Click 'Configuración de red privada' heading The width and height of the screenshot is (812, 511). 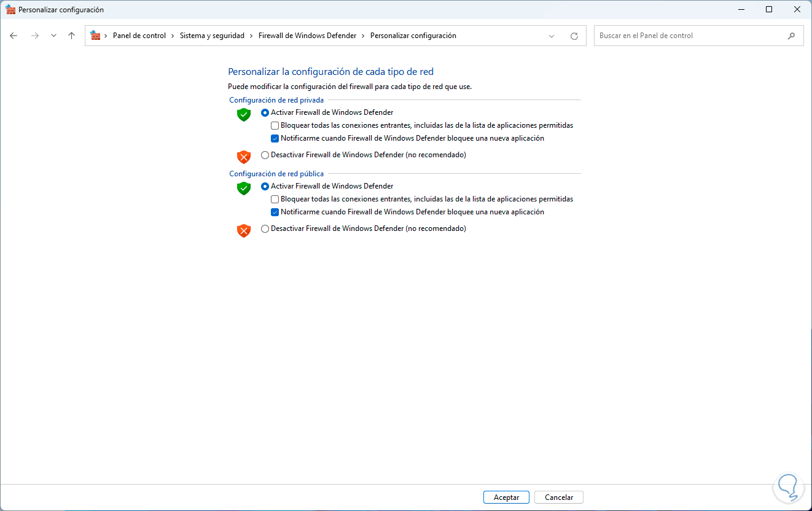coord(276,100)
